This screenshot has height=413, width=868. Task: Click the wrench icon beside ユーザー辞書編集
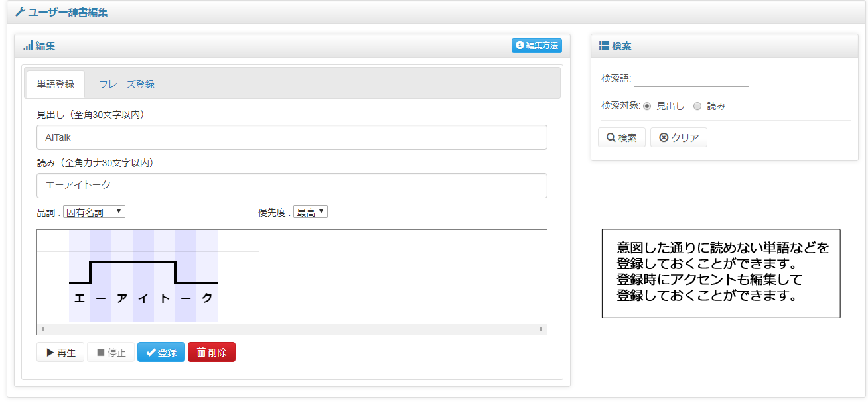(20, 12)
